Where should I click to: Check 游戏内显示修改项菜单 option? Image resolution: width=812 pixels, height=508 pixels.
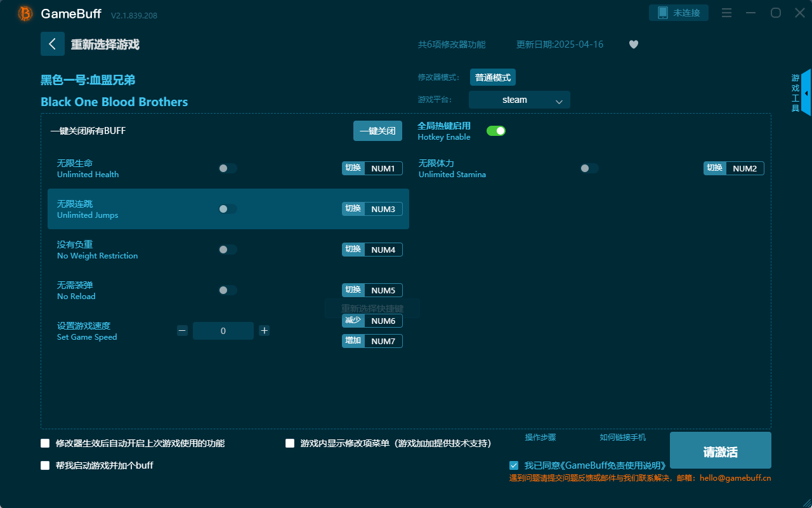pos(290,443)
